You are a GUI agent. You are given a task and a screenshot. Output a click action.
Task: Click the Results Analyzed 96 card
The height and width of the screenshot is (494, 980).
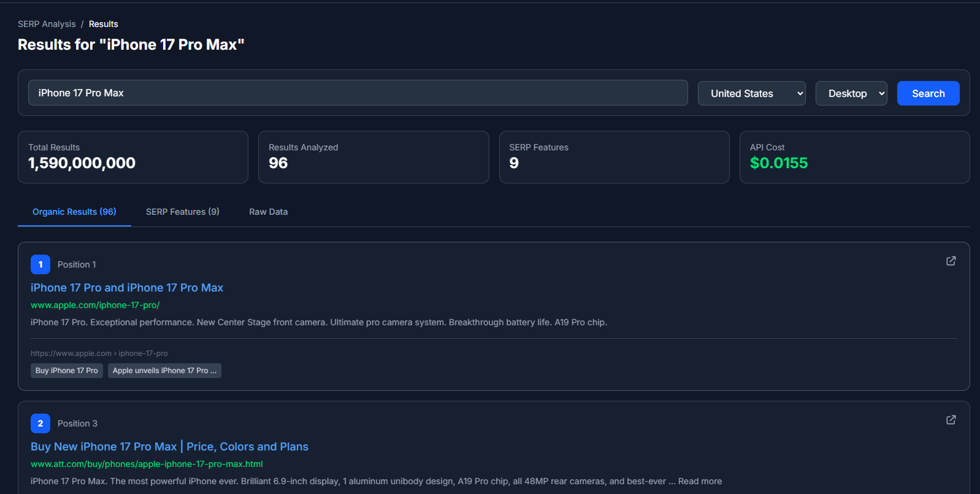[x=373, y=157]
